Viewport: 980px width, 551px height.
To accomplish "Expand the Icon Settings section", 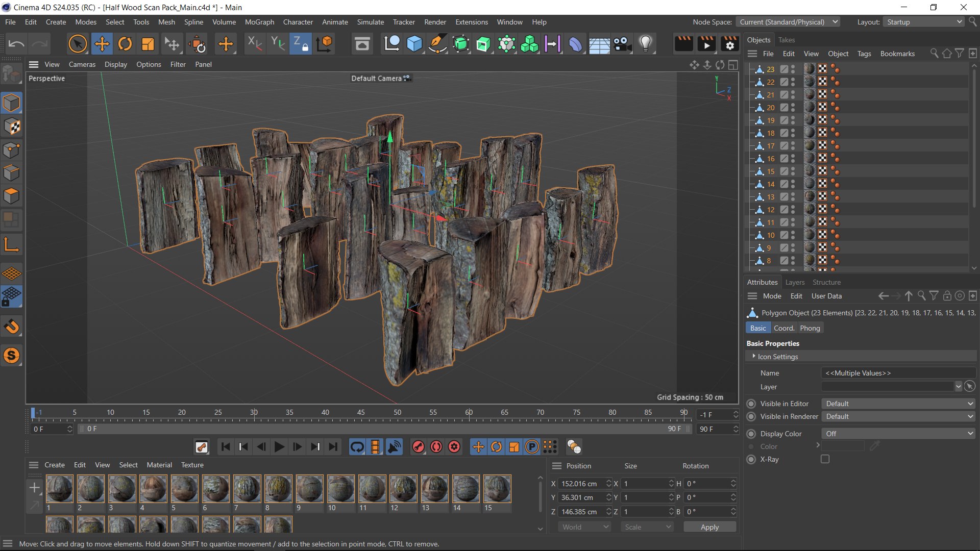I will 754,356.
